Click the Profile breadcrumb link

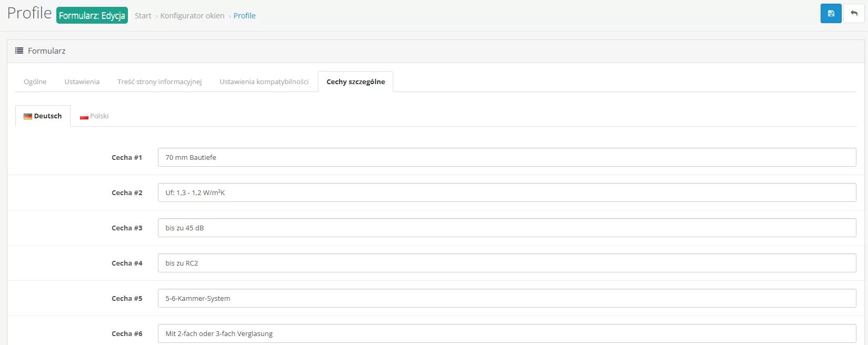point(244,16)
